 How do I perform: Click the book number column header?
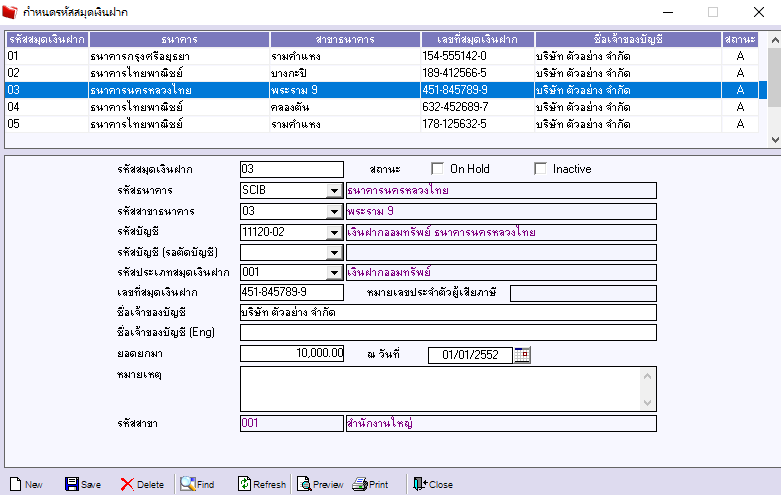tap(478, 39)
